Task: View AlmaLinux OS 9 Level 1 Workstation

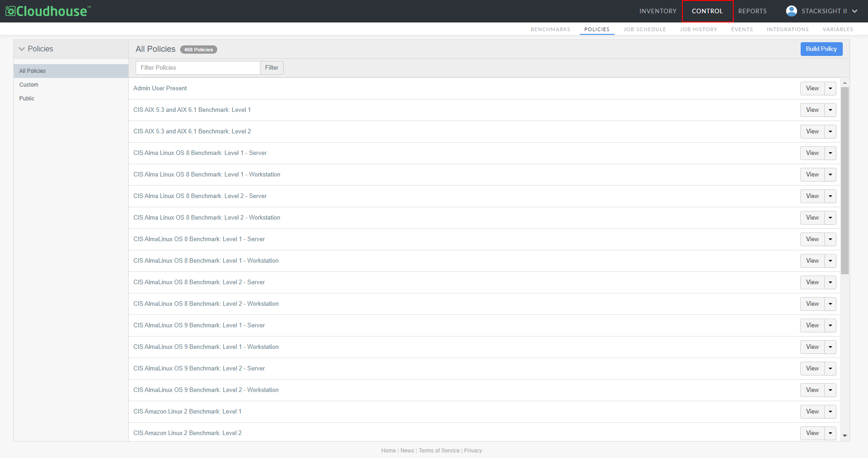Action: (x=812, y=347)
